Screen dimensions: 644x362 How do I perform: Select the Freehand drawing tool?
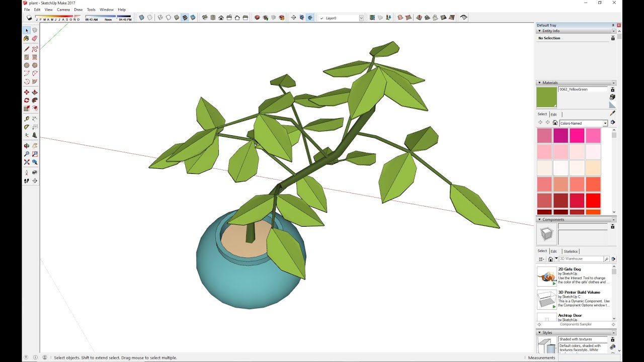[x=35, y=49]
